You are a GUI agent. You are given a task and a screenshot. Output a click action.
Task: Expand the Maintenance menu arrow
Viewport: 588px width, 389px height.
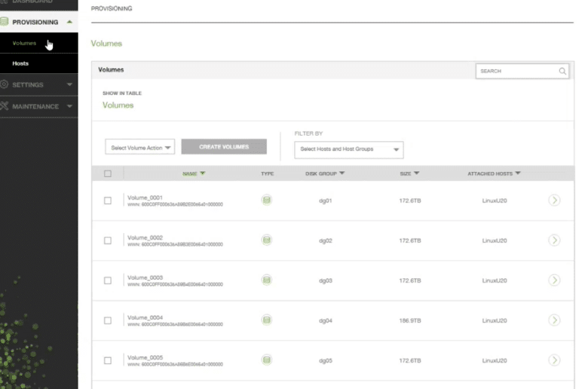coord(69,106)
